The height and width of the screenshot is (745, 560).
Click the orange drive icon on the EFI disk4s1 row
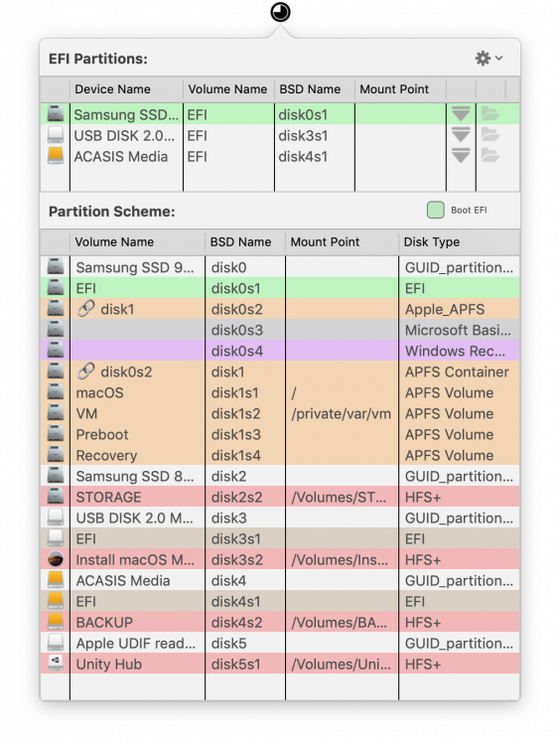point(56,602)
